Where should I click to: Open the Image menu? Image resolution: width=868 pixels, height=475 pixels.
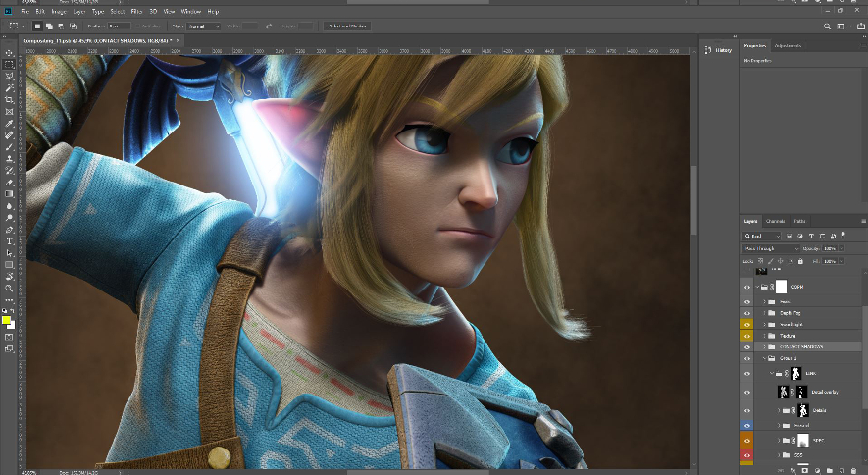[x=59, y=11]
